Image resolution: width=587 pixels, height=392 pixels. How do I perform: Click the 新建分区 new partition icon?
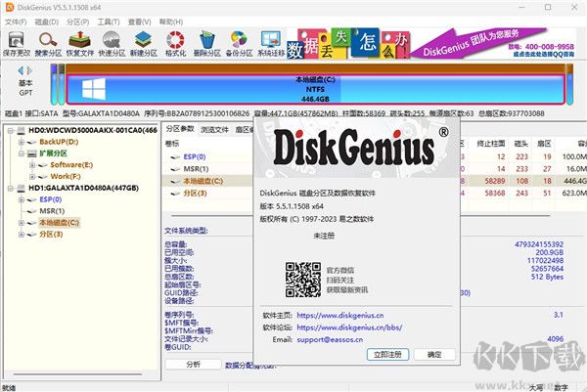coord(144,44)
